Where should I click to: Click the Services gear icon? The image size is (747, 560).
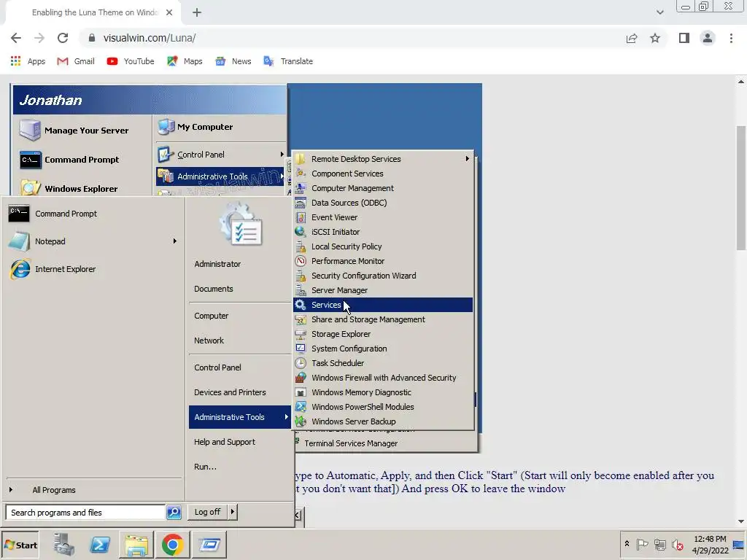click(300, 305)
